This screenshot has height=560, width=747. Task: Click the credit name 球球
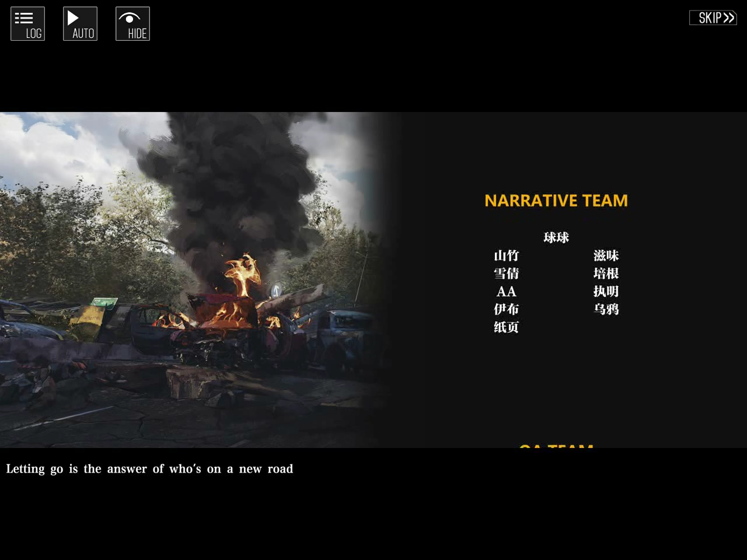tap(556, 237)
